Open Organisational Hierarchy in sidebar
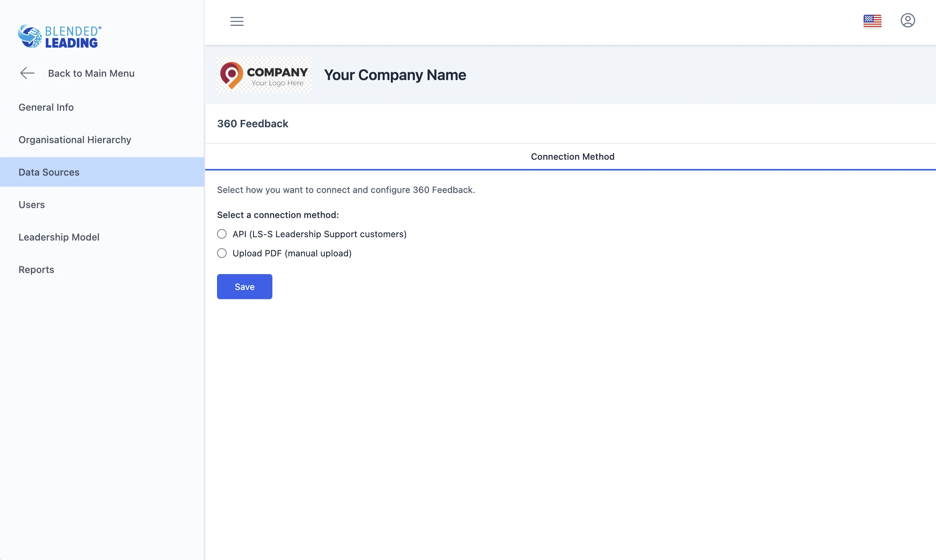This screenshot has height=560, width=936. (75, 139)
